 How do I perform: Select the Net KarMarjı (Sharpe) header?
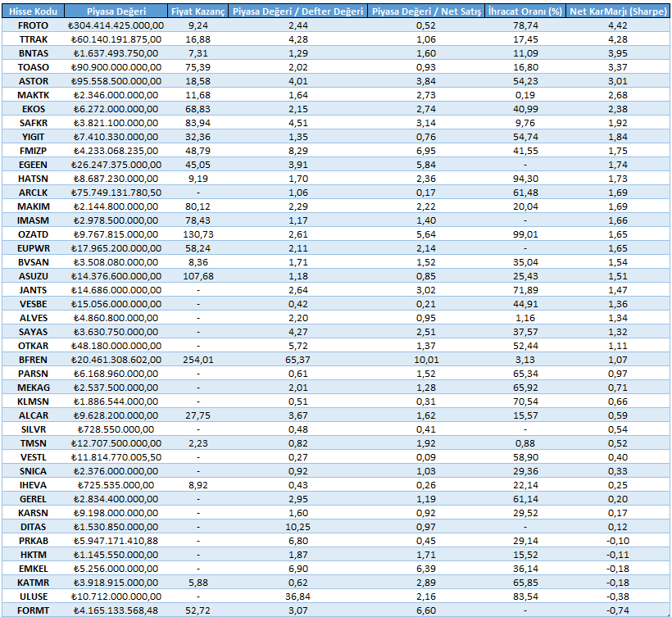(x=618, y=11)
